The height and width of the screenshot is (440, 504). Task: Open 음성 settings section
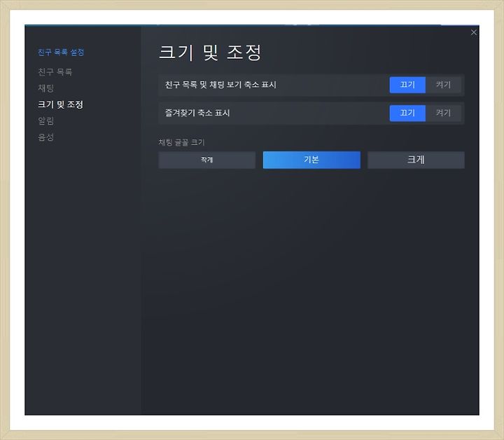(46, 137)
